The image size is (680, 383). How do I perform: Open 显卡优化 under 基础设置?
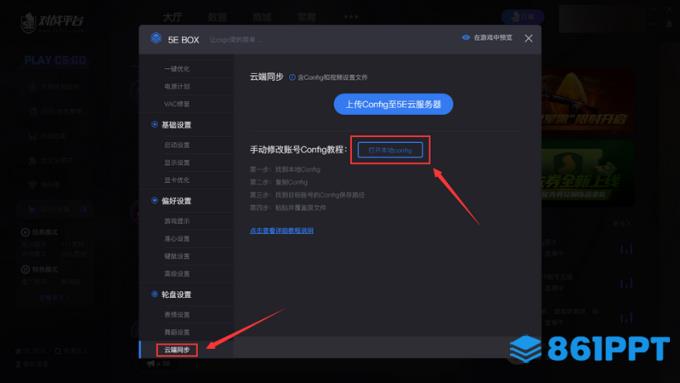tap(177, 180)
